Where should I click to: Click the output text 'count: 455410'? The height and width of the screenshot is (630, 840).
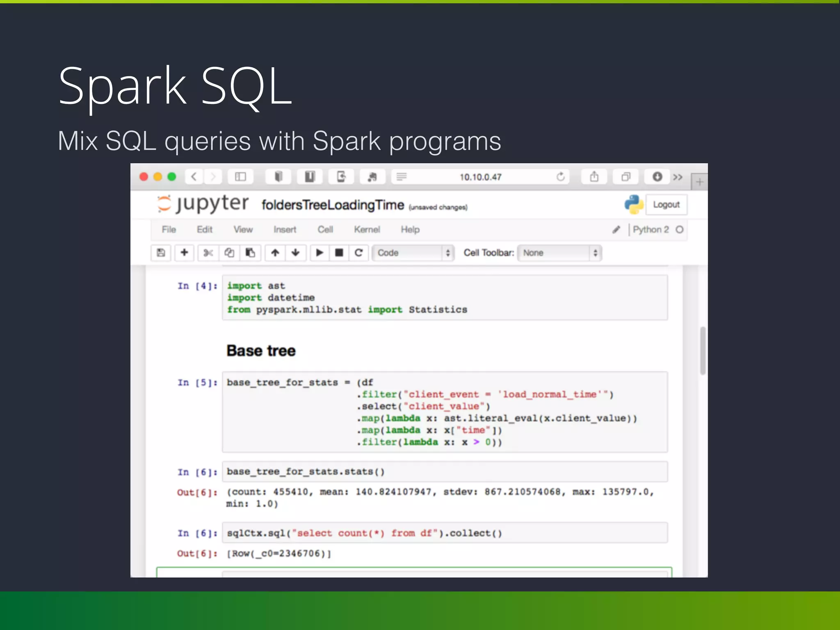(270, 492)
